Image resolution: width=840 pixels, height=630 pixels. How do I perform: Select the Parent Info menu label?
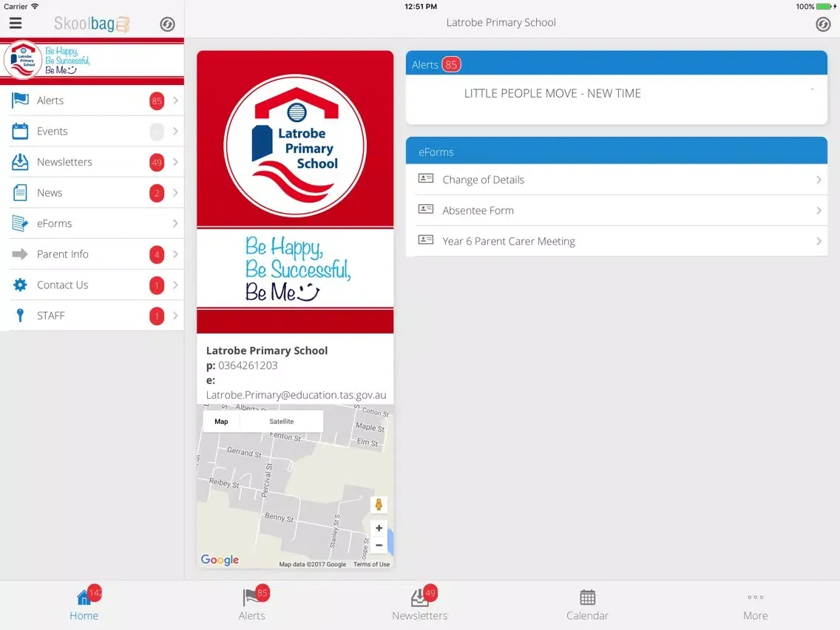point(63,254)
